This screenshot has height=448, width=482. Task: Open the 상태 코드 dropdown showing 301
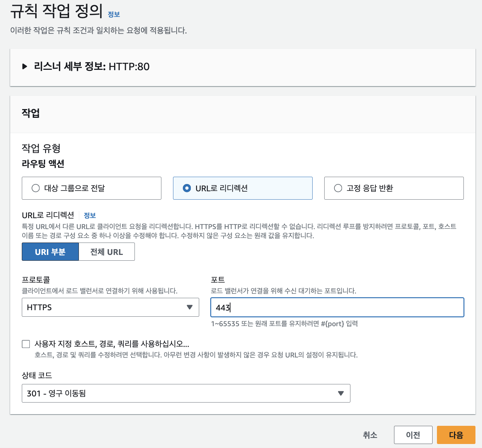point(186,393)
